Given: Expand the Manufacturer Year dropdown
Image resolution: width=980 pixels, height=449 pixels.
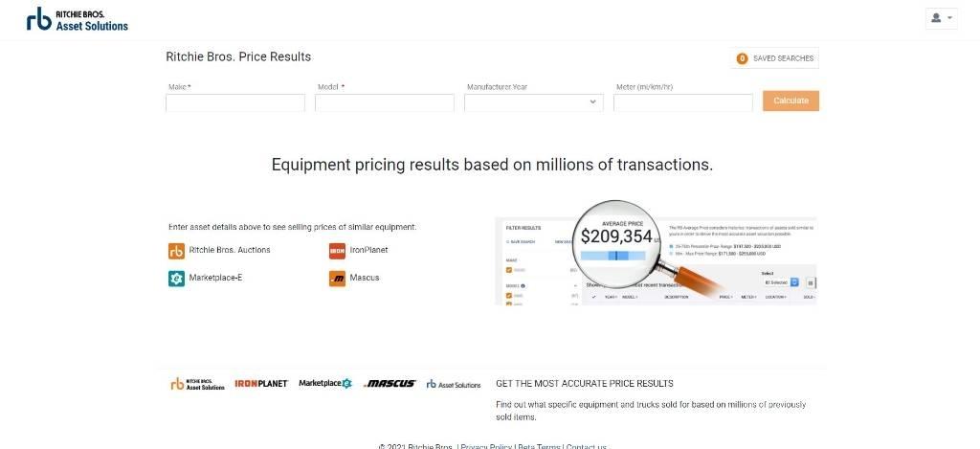Looking at the screenshot, I should pyautogui.click(x=533, y=102).
